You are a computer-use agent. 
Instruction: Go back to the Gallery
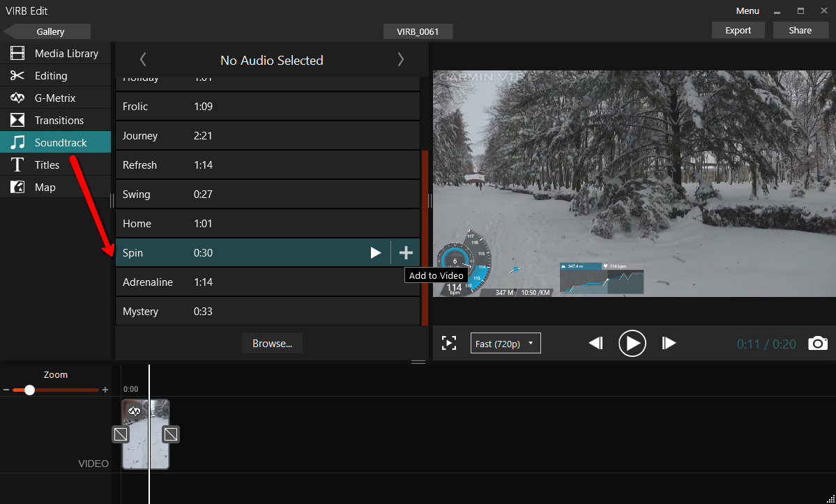[x=49, y=31]
